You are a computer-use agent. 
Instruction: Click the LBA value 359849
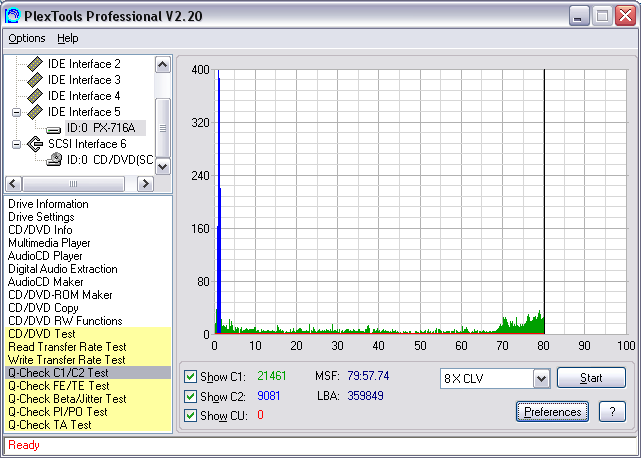tap(365, 395)
